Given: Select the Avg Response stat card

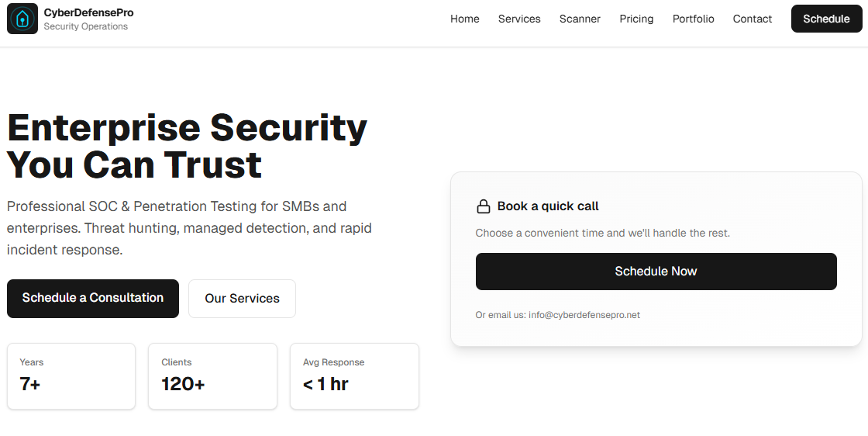Looking at the screenshot, I should (354, 376).
